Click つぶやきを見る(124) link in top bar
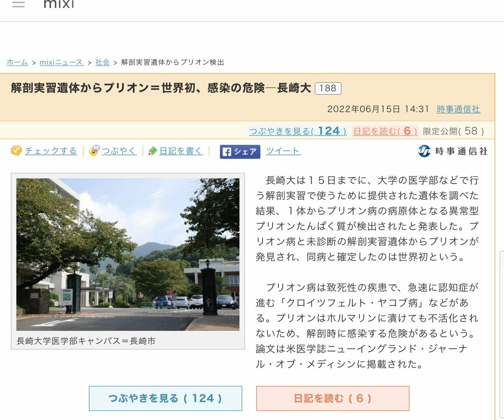Viewport: 504px width, 420px height. [298, 131]
